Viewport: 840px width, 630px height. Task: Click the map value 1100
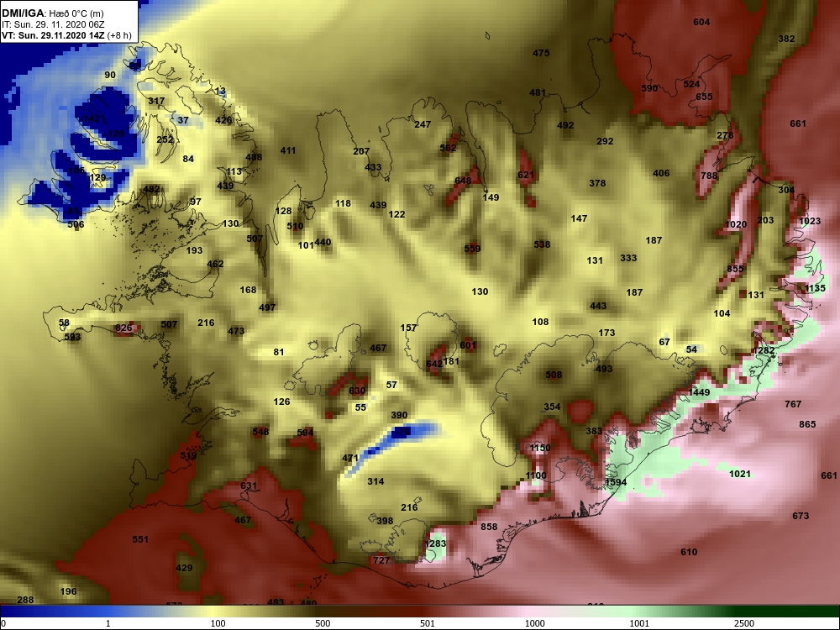click(536, 475)
